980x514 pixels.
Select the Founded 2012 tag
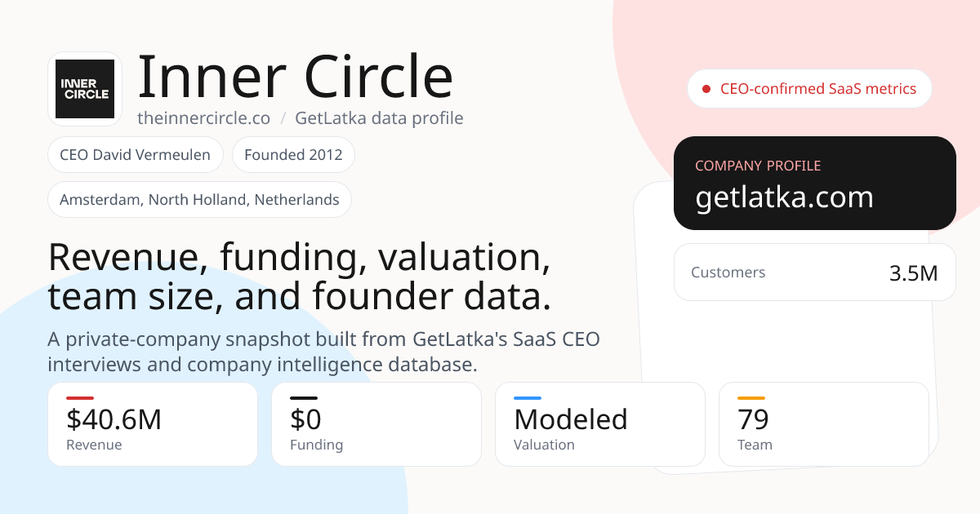(x=293, y=155)
